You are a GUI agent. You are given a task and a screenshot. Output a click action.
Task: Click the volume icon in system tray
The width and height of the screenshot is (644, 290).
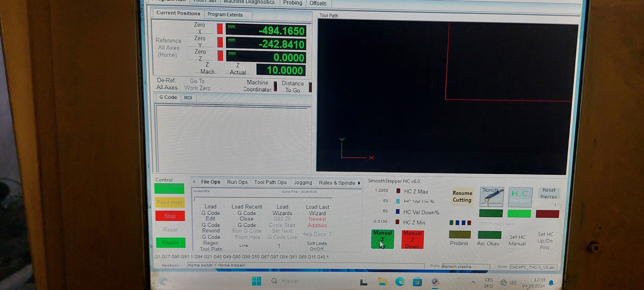click(x=513, y=282)
